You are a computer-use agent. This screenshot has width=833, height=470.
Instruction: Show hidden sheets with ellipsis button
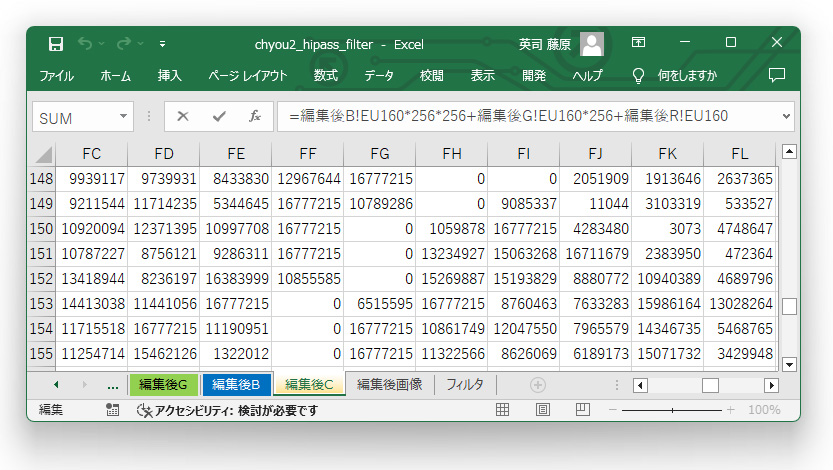(113, 386)
